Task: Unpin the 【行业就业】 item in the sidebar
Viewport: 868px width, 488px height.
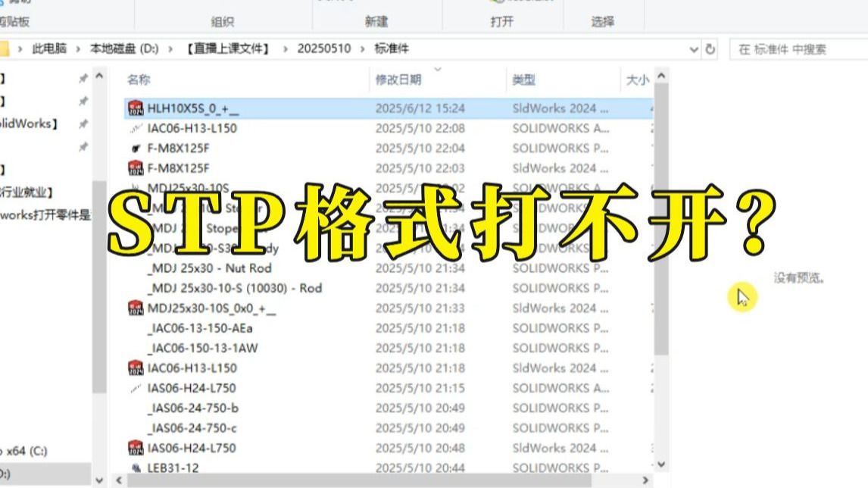Action: [83, 192]
